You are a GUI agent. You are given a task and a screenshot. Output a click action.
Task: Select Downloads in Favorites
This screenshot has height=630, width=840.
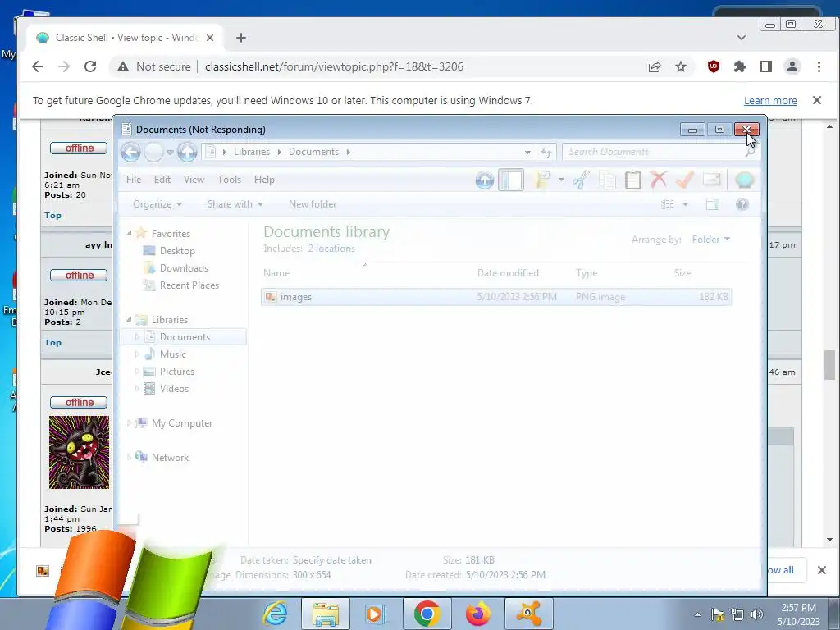click(x=184, y=268)
